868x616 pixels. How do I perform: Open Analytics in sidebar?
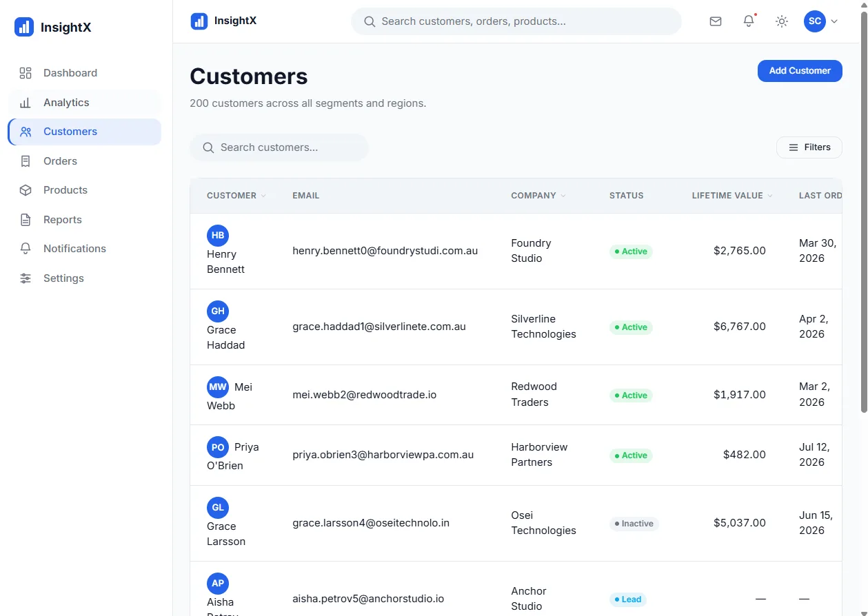(85, 103)
